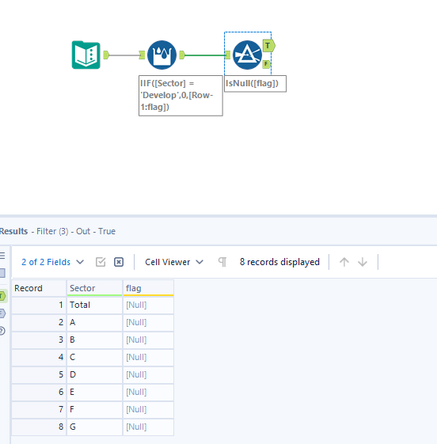Select the False output anchor results icon
This screenshot has width=437, height=444.
coord(2,313)
